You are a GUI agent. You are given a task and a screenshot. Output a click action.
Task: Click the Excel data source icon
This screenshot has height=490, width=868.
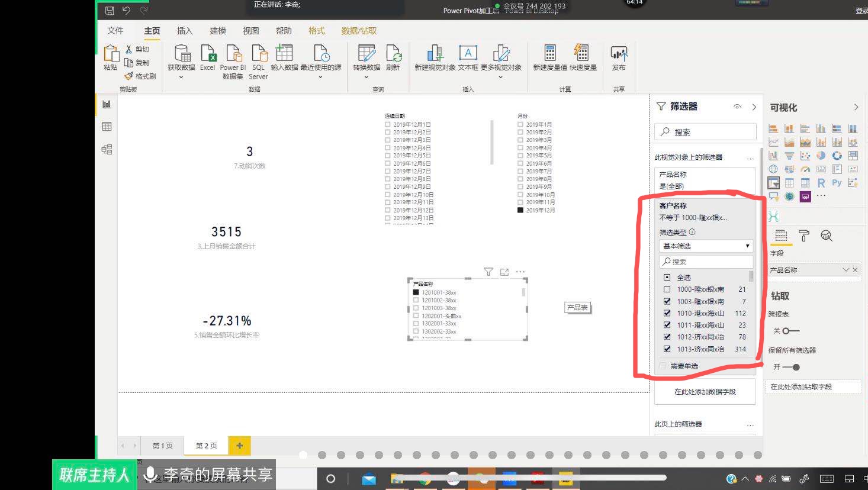coord(208,53)
